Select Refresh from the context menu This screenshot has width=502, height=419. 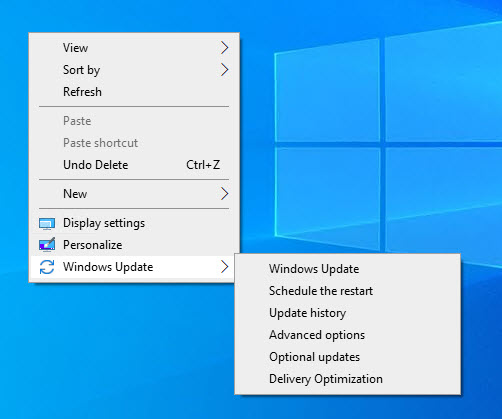pyautogui.click(x=134, y=92)
